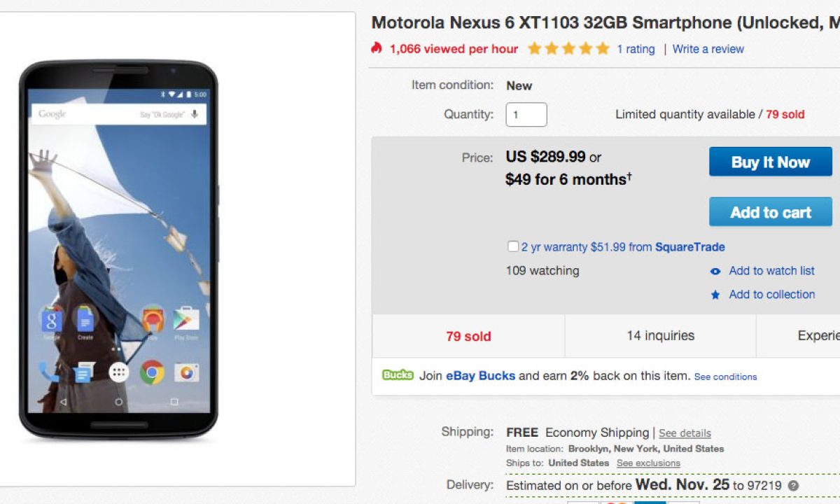Open the SquareTrade warranty link
This screenshot has width=840, height=504.
pos(689,246)
